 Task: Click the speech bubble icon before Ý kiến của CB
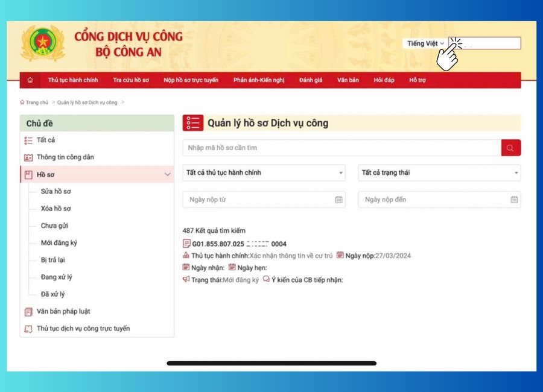pyautogui.click(x=266, y=279)
